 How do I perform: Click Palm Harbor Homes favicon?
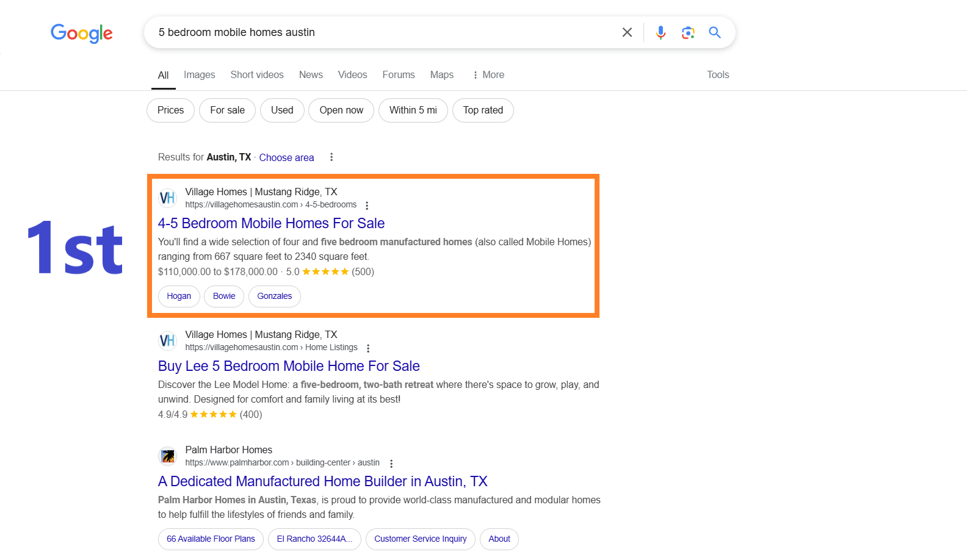coord(168,456)
